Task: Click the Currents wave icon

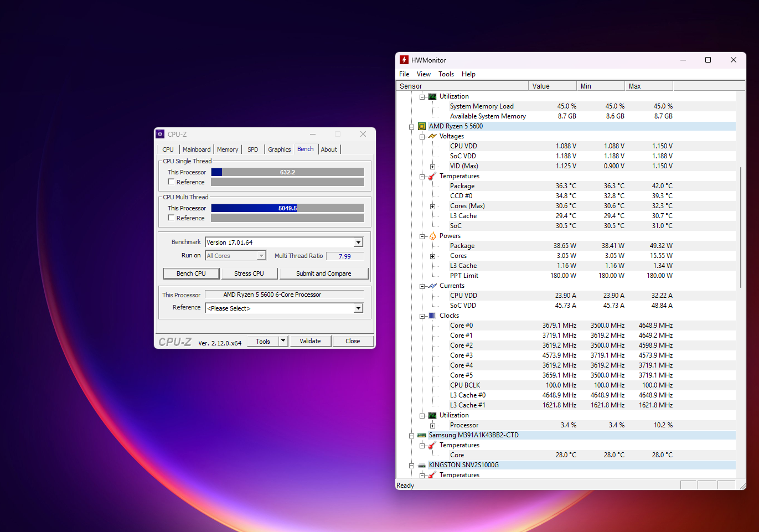Action: tap(432, 286)
